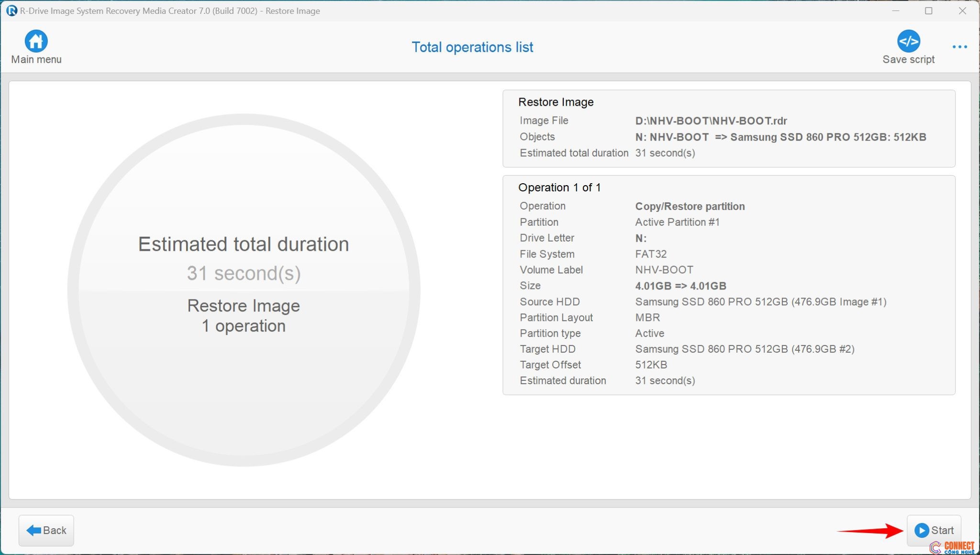Image resolution: width=980 pixels, height=555 pixels.
Task: Click Estimated duration value in Operation panel
Action: coord(665,381)
